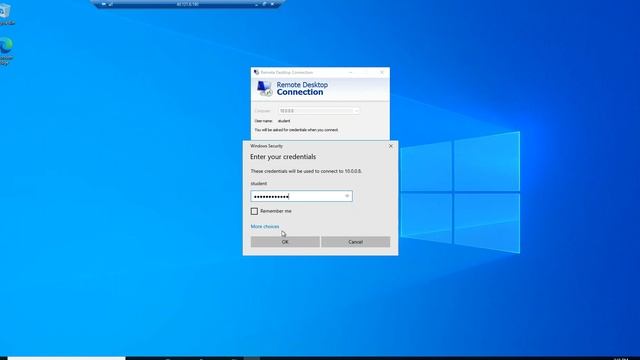Click the 'student' username text in the dialog
This screenshot has width=640, height=360.
tap(258, 184)
